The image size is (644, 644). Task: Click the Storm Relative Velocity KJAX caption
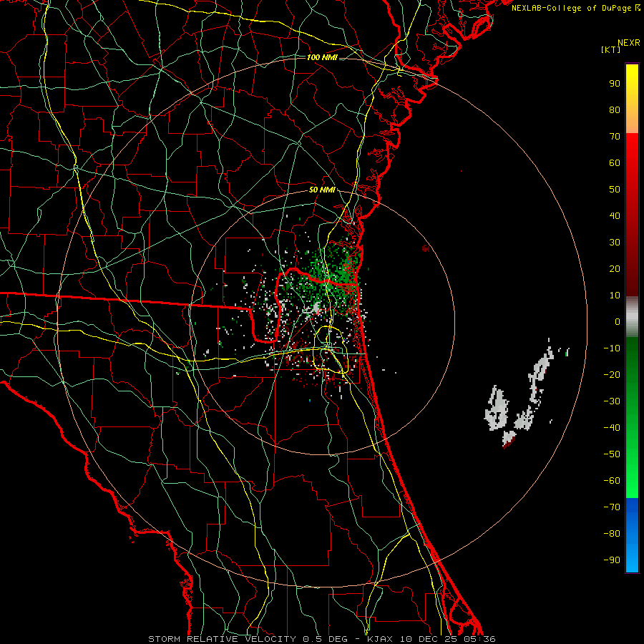[x=322, y=639]
